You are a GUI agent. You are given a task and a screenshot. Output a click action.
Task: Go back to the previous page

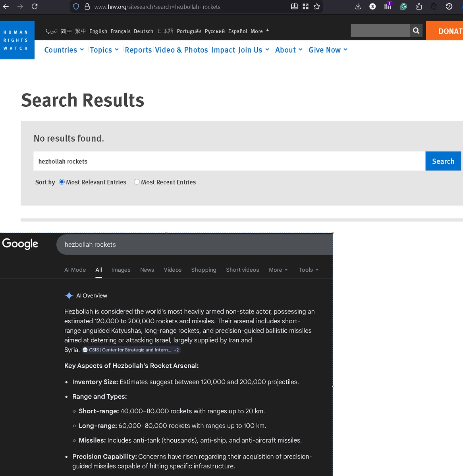(6, 6)
